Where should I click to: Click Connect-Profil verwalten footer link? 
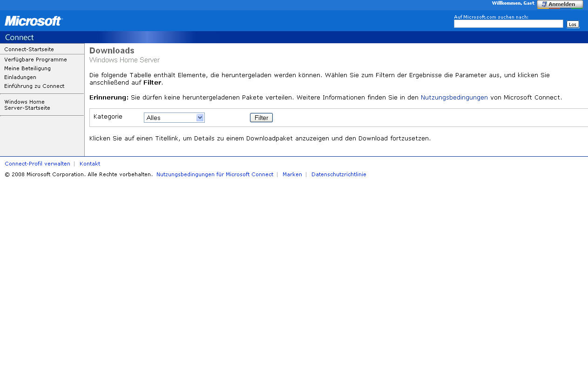click(x=37, y=164)
